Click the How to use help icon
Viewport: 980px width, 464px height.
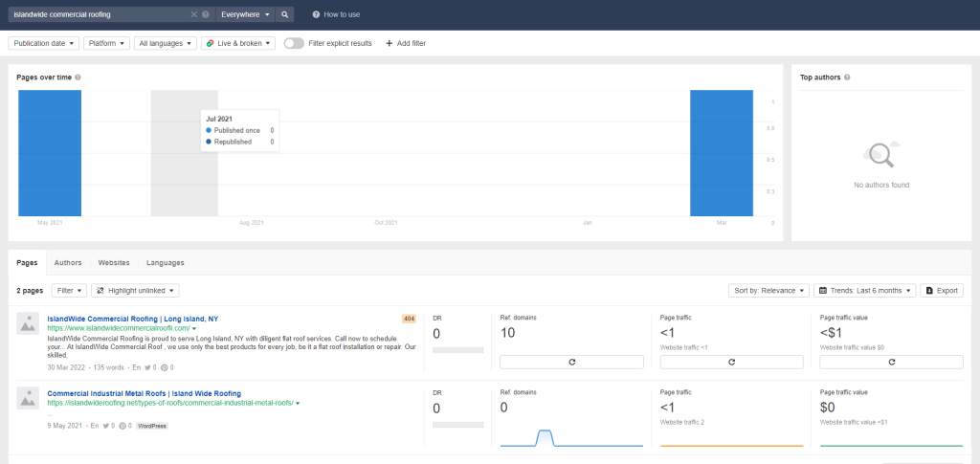(x=316, y=14)
